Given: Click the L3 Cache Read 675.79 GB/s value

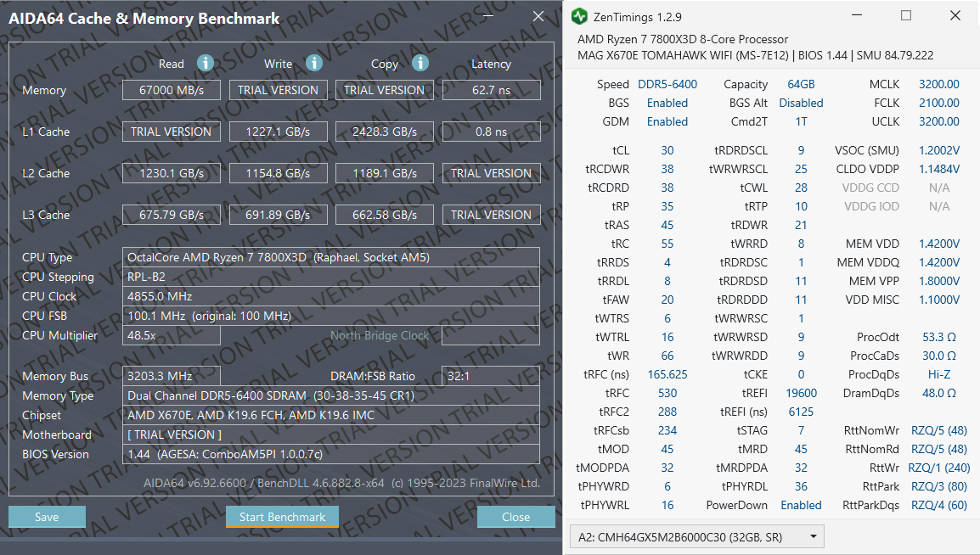Looking at the screenshot, I should point(172,215).
